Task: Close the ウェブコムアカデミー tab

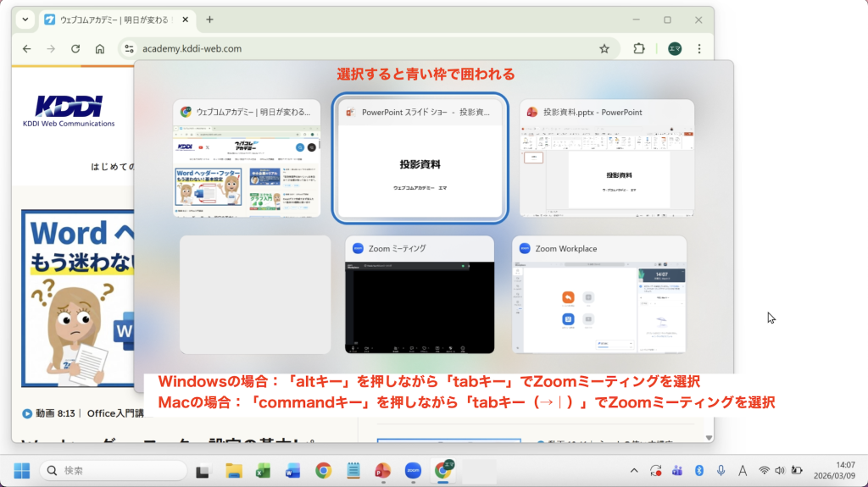Action: pyautogui.click(x=185, y=19)
